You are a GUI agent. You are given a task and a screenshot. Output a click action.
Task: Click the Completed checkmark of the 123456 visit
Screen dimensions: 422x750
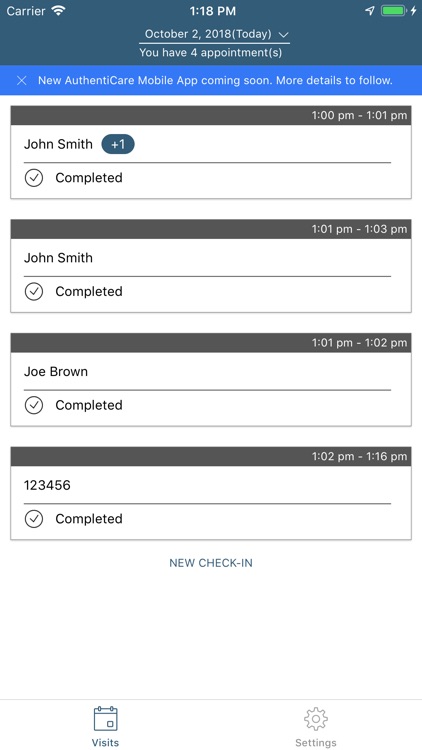[34, 519]
